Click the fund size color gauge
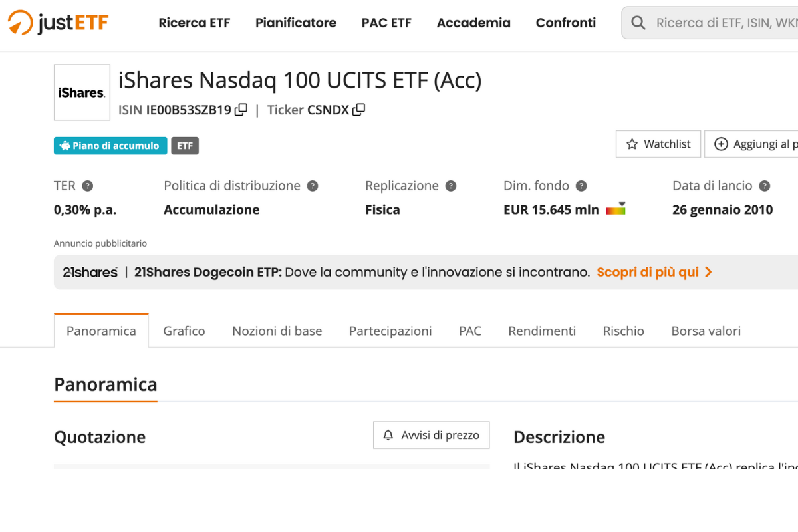Viewport: 798px width, 532px height. pyautogui.click(x=616, y=209)
